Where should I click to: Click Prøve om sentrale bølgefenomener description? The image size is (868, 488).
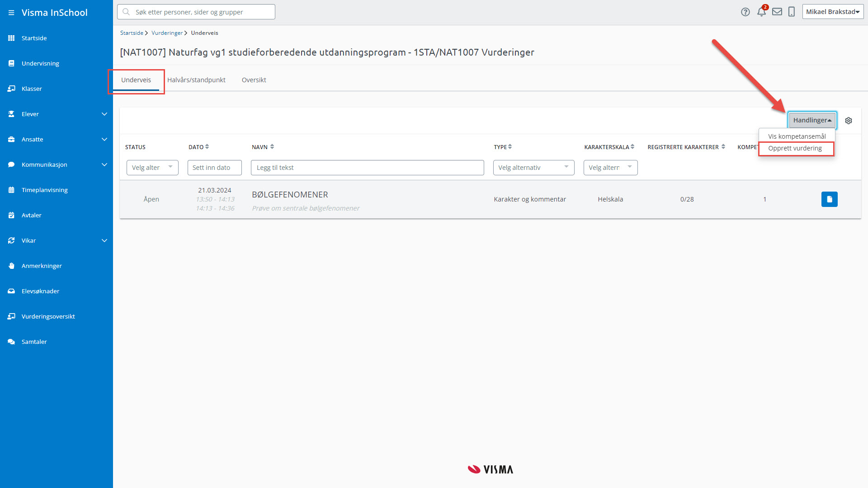pyautogui.click(x=306, y=208)
